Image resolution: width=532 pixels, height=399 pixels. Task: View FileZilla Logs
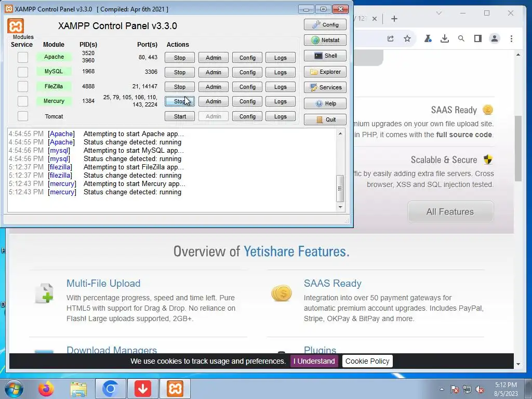tap(280, 87)
